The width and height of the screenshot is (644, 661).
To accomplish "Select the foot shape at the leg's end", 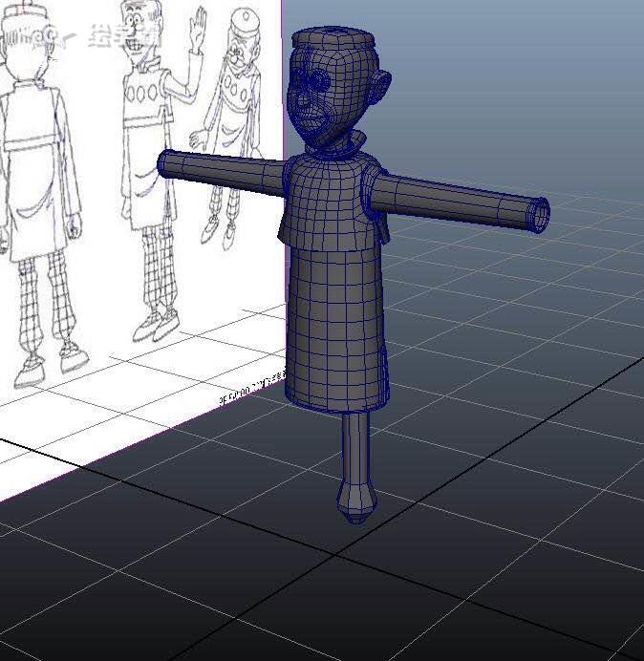I will tap(356, 501).
